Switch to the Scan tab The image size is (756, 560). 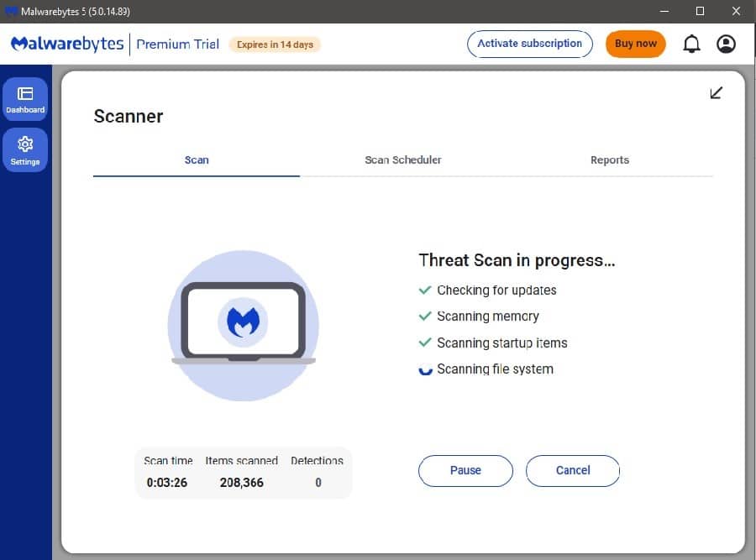click(x=197, y=160)
